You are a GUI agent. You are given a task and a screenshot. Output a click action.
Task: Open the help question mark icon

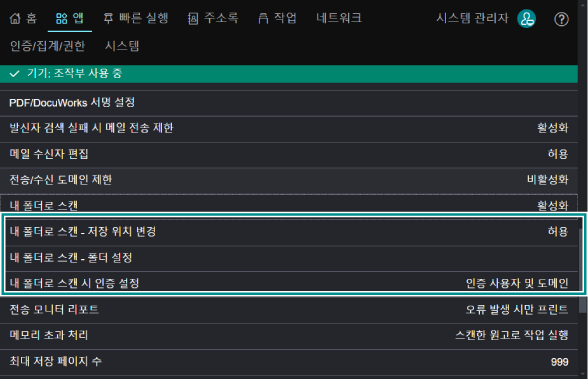point(561,19)
